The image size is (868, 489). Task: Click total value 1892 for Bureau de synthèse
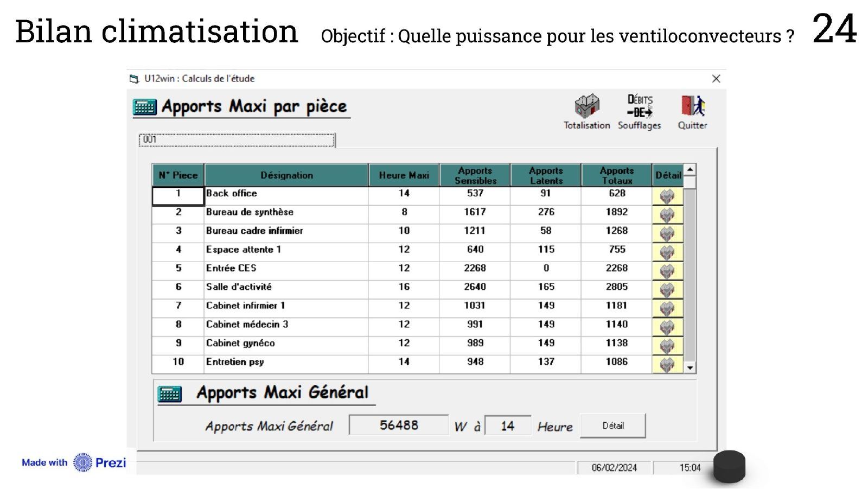pyautogui.click(x=617, y=212)
